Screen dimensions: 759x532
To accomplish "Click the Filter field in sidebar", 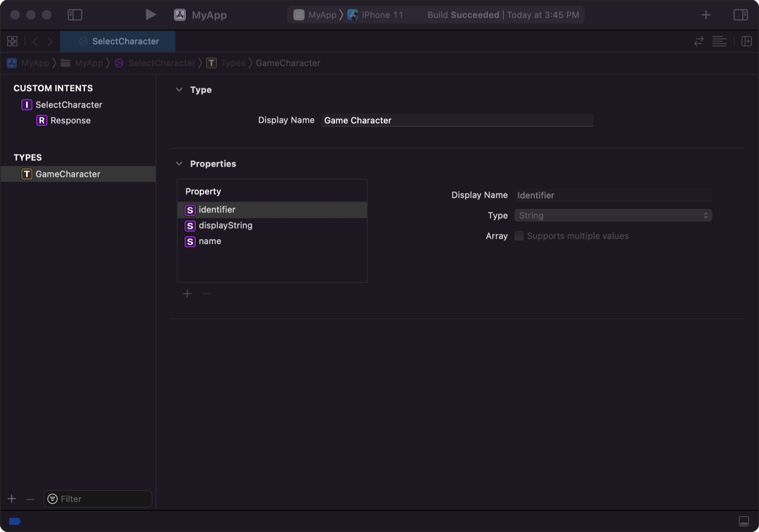I will pos(98,498).
